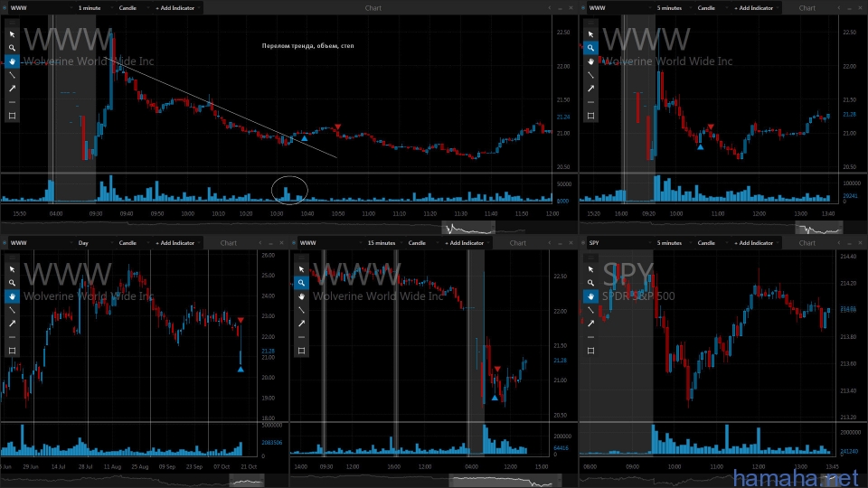Select the Chart tab of SPY panel
Screen dimensions: 868x488
[807, 243]
